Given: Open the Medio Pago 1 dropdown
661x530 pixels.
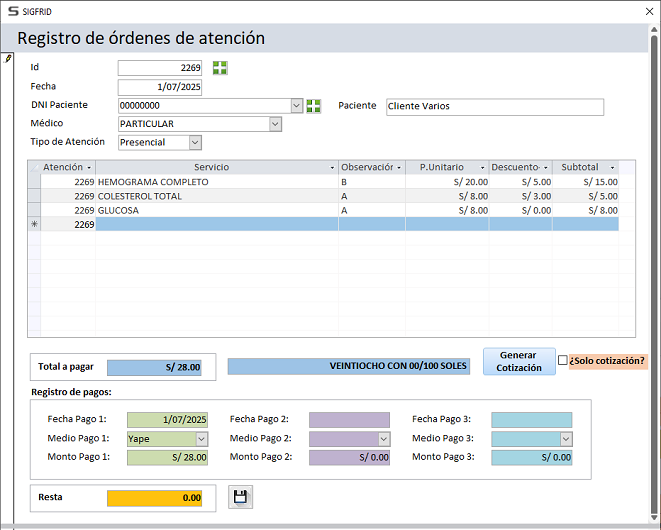Looking at the screenshot, I should [x=201, y=439].
